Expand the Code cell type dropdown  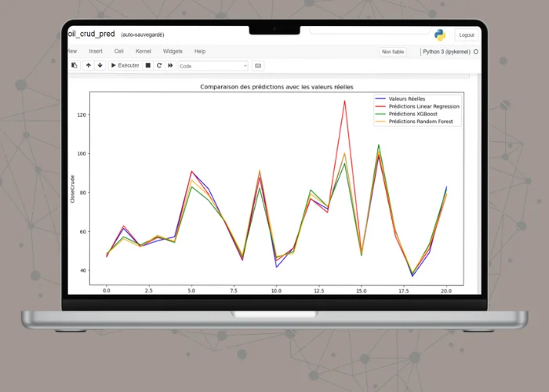(x=213, y=66)
